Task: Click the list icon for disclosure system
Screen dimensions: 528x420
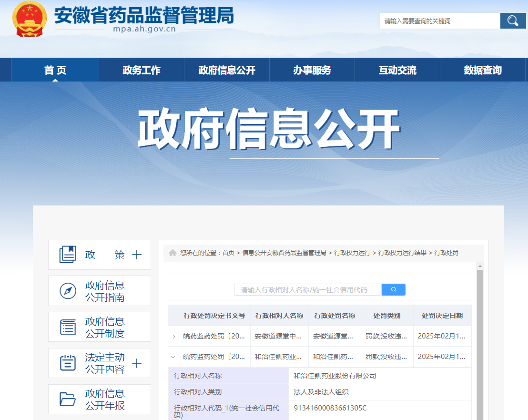Action: [68, 327]
